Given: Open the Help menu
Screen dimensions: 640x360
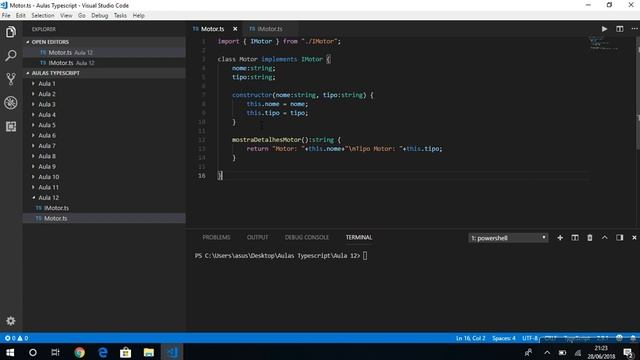Looking at the screenshot, I should (x=138, y=16).
